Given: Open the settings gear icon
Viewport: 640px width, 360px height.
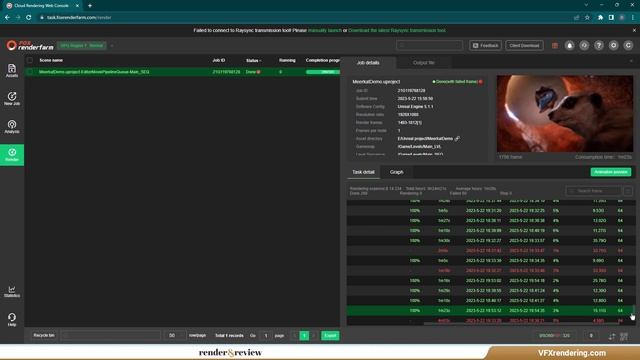Looking at the screenshot, I should coord(613,45).
